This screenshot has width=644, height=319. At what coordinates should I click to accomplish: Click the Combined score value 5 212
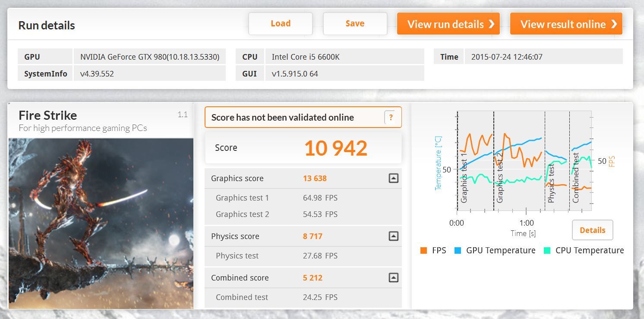tap(313, 278)
